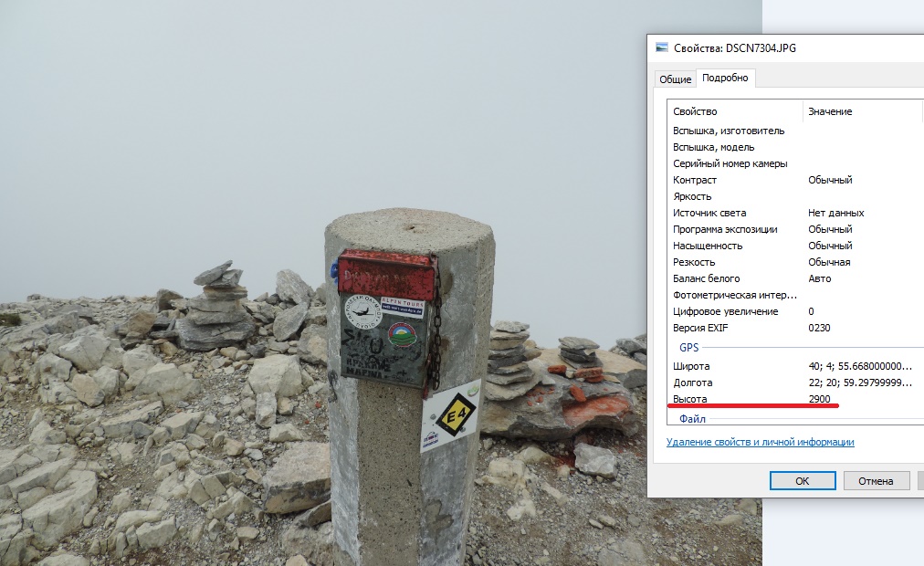Select the Цифровое увеличение property row
Screen dimensions: 924x566
725,311
